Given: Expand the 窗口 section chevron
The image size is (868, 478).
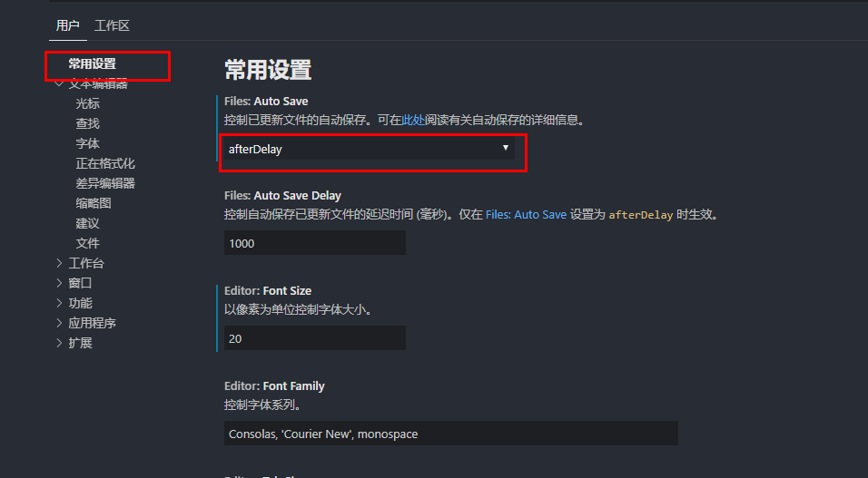Looking at the screenshot, I should [59, 283].
